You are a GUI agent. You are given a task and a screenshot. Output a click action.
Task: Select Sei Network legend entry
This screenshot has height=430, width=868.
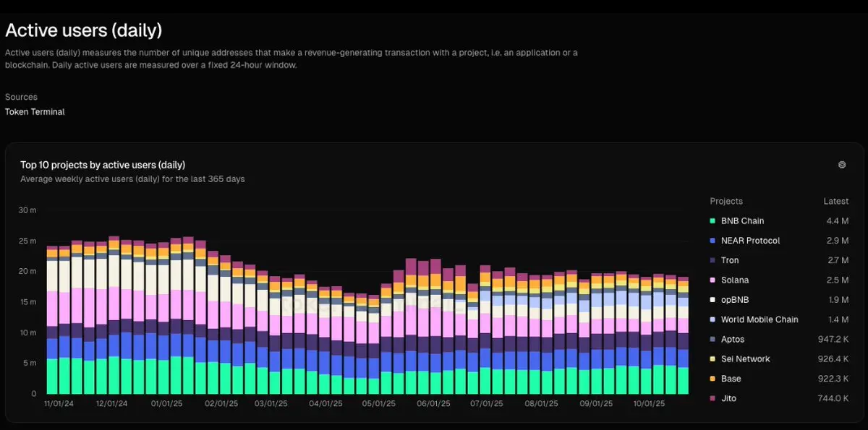(x=745, y=358)
